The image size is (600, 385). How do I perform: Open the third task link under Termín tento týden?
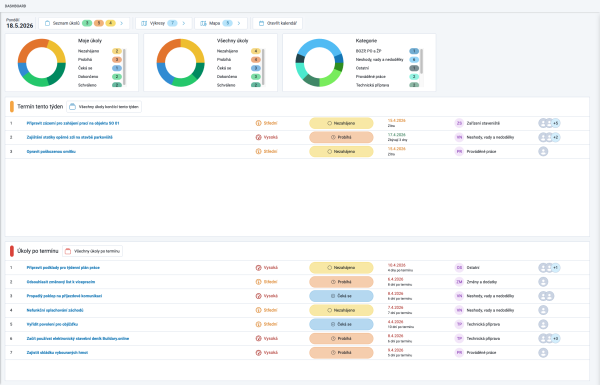(51, 152)
